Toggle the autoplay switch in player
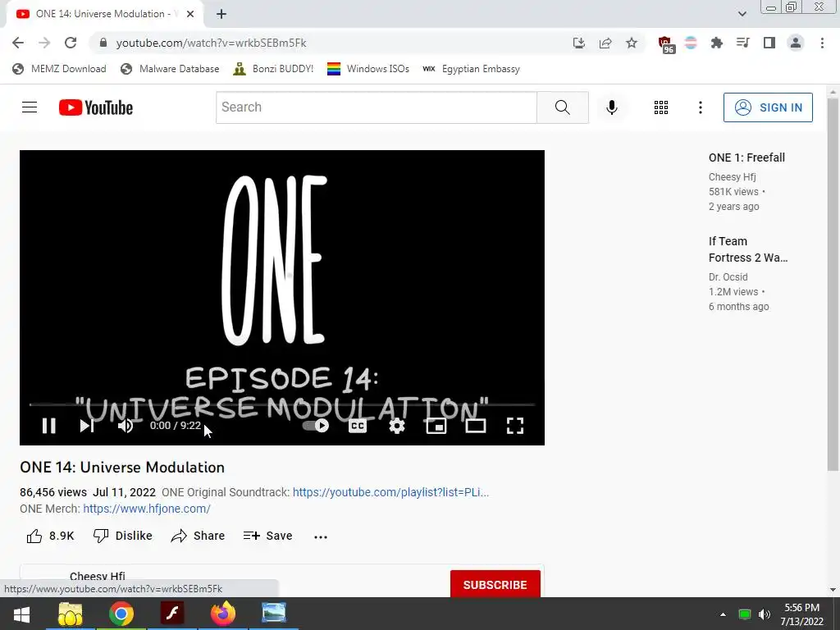The image size is (840, 630). click(x=316, y=426)
